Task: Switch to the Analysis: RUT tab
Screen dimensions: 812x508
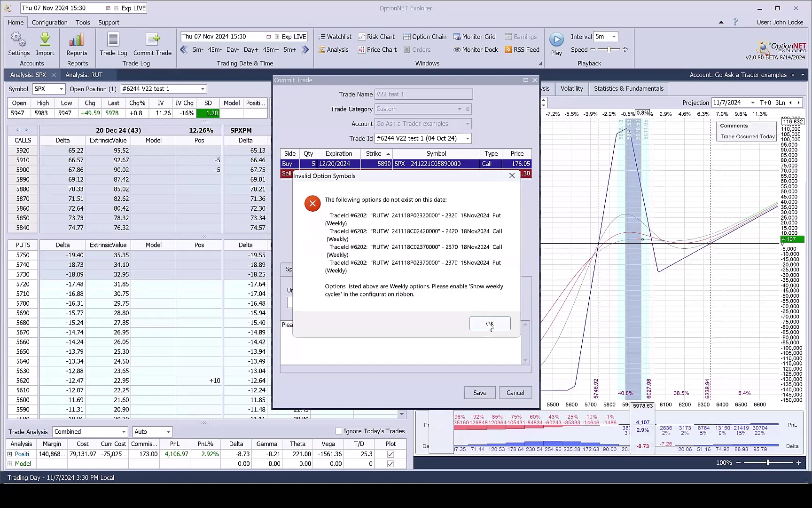Action: click(x=84, y=75)
